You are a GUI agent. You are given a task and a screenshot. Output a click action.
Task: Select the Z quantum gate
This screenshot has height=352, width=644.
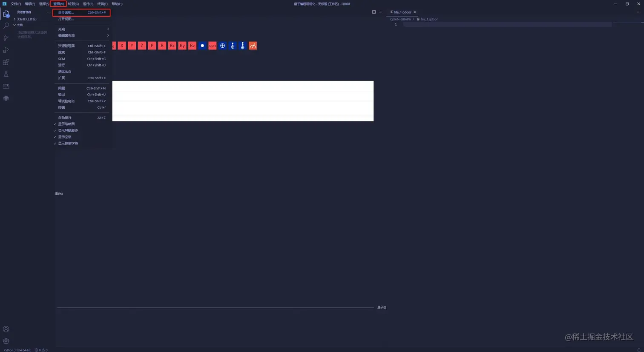pyautogui.click(x=142, y=46)
